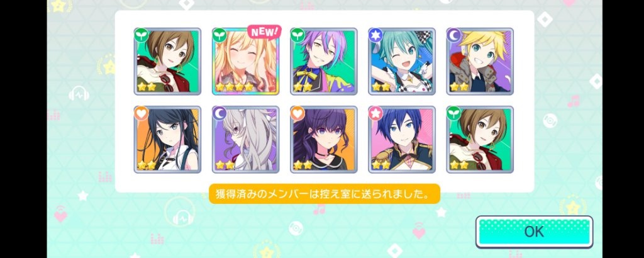Click the pink star icon on the blue-haired boy card
Screen dimensions: 644x258
pyautogui.click(x=376, y=113)
